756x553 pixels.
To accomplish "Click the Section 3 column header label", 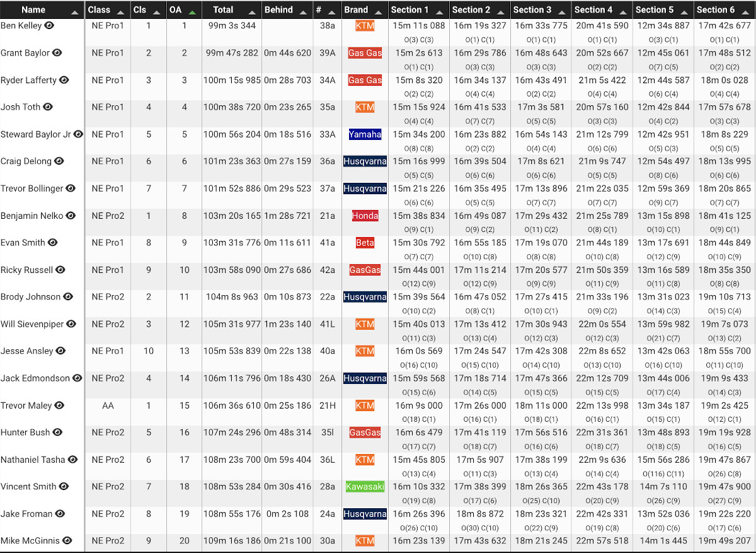I will point(532,9).
